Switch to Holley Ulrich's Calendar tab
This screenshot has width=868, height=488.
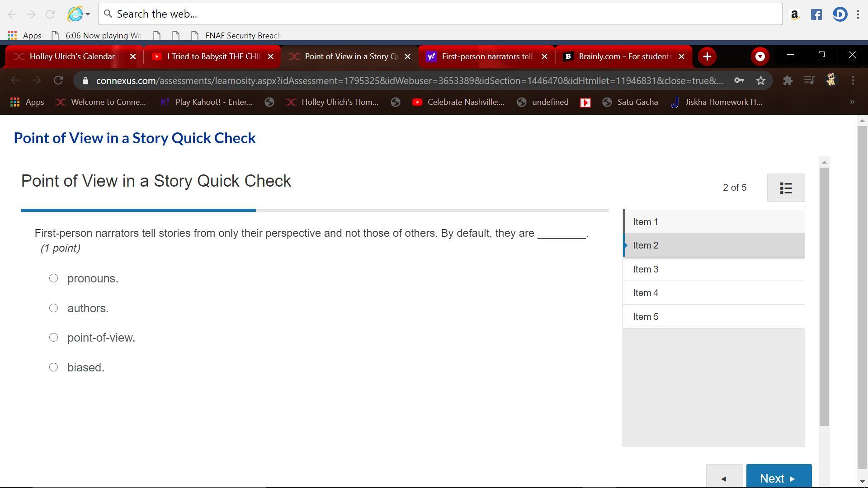click(x=72, y=56)
